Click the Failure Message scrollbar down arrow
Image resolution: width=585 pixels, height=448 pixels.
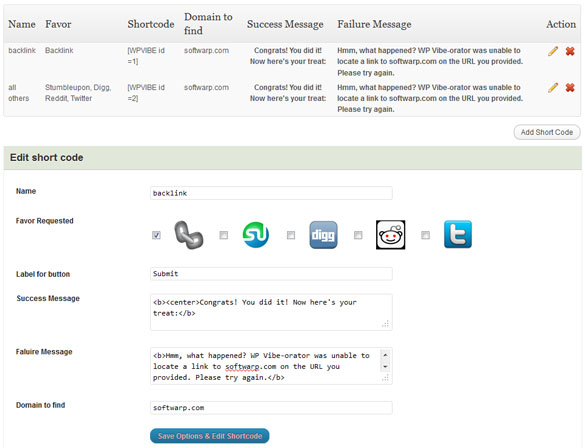385,367
